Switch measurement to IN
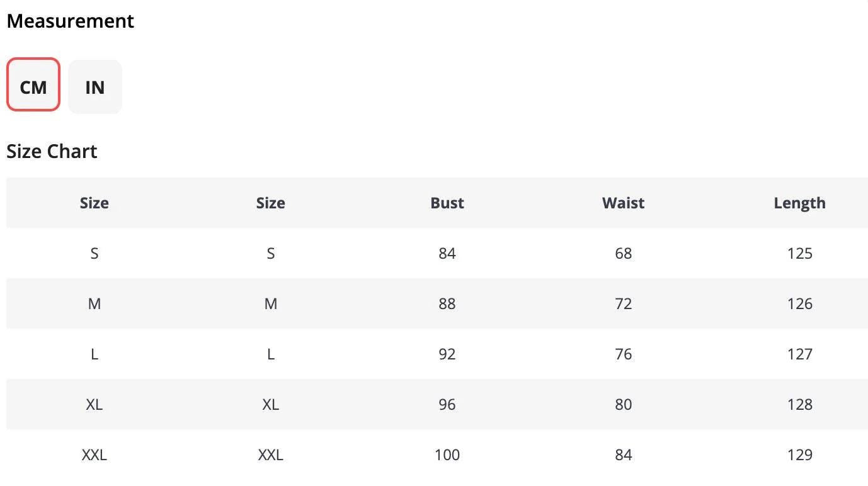The width and height of the screenshot is (868, 486). (x=95, y=87)
